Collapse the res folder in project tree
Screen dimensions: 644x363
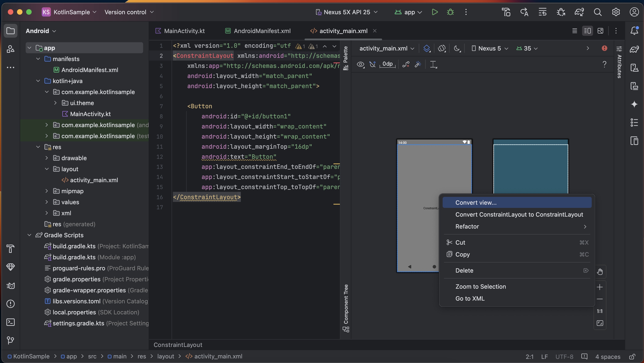[38, 147]
